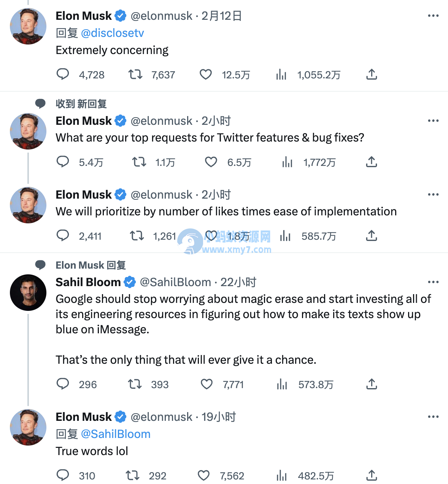Reply to Sahil Bloom's Google iMessage tweet

pos(63,384)
